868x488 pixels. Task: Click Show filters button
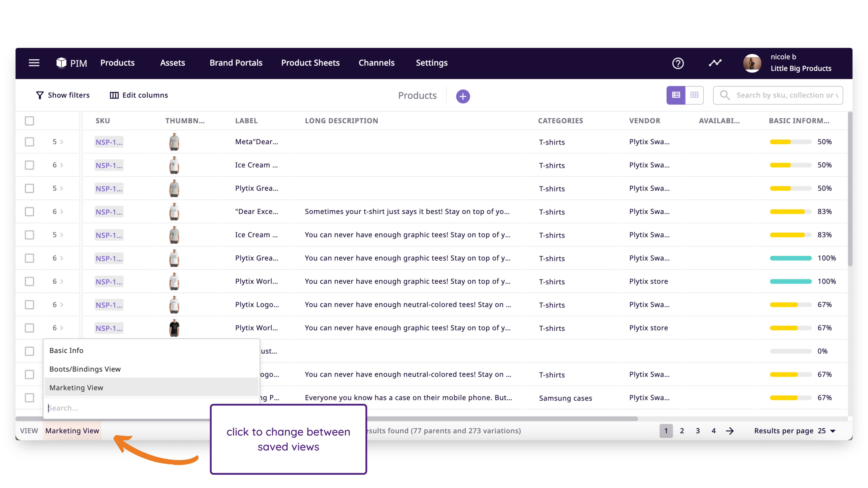63,95
